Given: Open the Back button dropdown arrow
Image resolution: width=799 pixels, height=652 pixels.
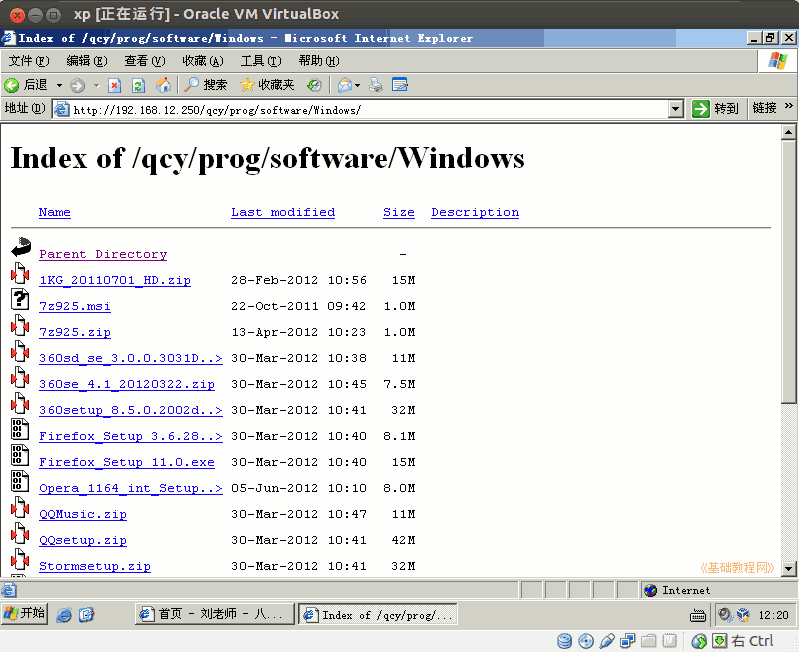Looking at the screenshot, I should pyautogui.click(x=59, y=86).
